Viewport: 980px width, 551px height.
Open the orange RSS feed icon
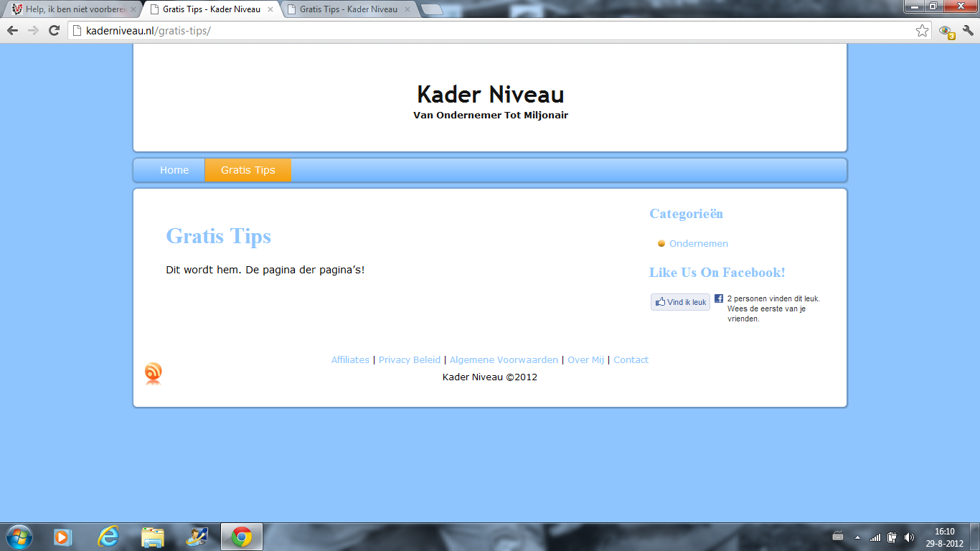[153, 373]
